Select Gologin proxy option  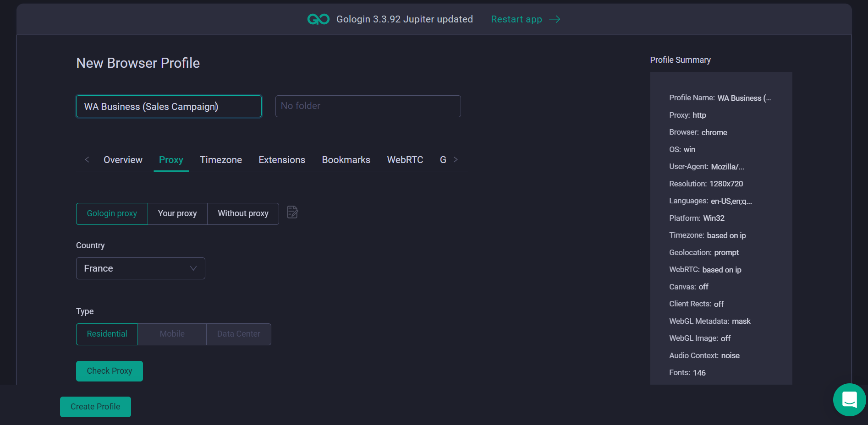pos(112,214)
